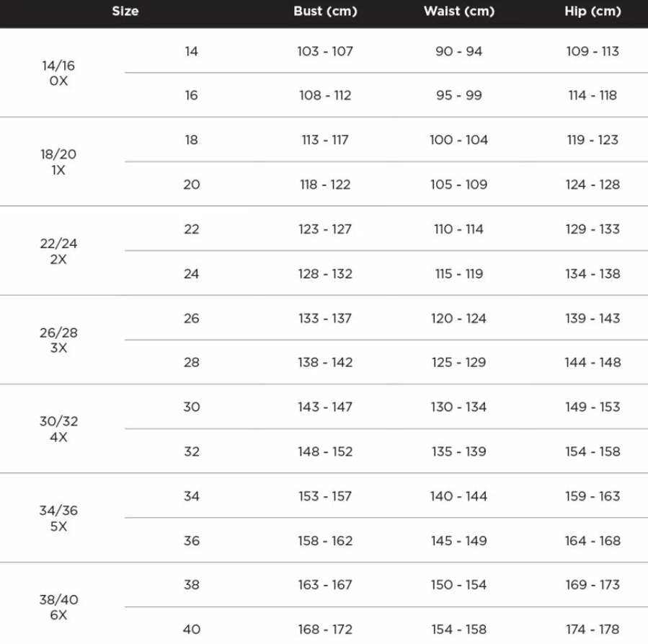Click the bust value 138 - 142
Image resolution: width=648 pixels, height=644 pixels.
coord(325,363)
